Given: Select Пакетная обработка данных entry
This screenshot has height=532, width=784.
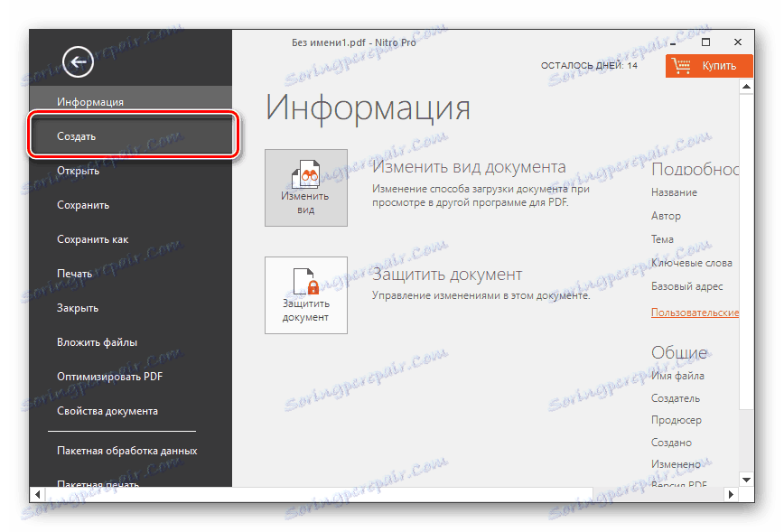Looking at the screenshot, I should point(130,451).
